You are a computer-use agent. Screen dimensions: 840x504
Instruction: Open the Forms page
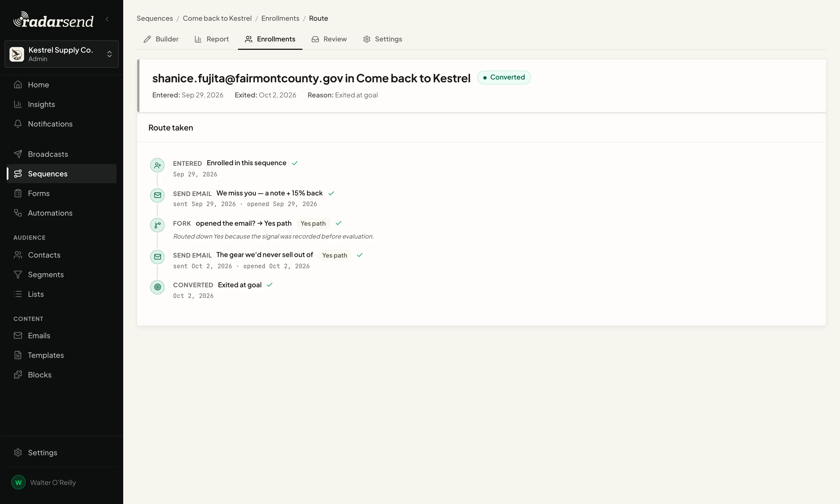(61, 193)
